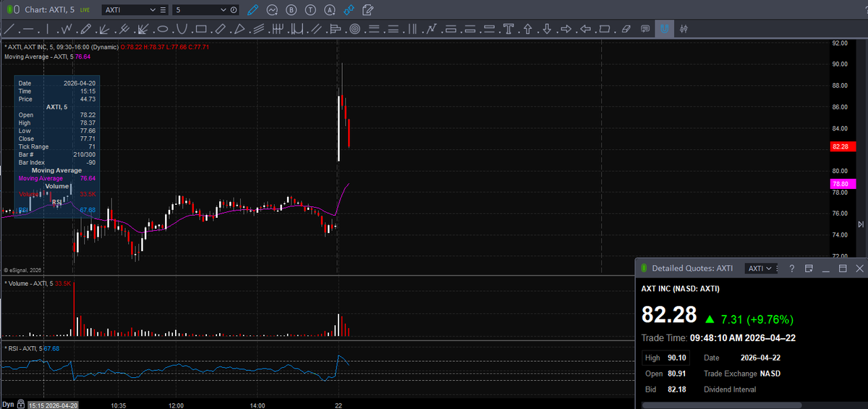Click the blue link symbols icon
The image size is (868, 409).
pyautogui.click(x=349, y=10)
